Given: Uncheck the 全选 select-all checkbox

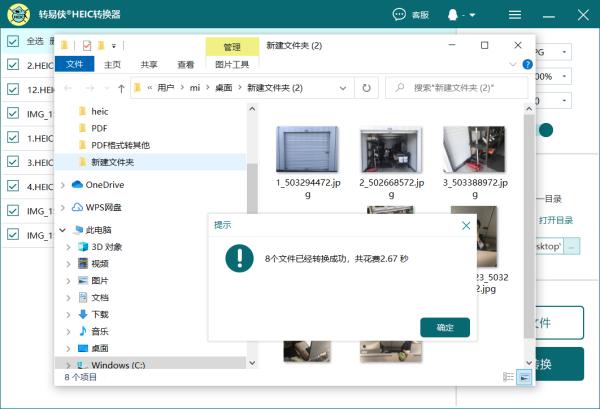Looking at the screenshot, I should point(13,41).
